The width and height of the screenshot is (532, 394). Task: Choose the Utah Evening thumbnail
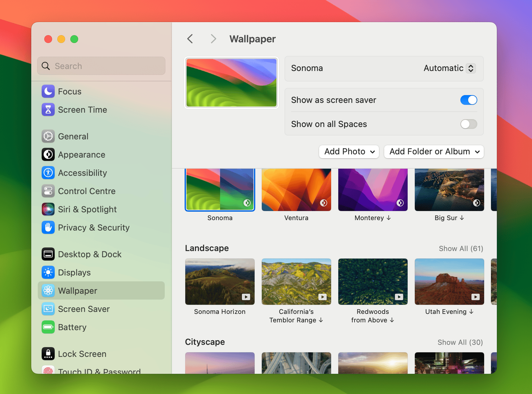click(449, 282)
